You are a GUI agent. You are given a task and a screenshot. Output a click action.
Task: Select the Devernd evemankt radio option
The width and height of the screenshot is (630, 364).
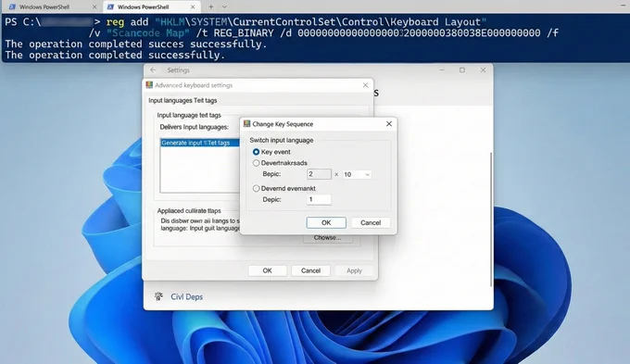[256, 188]
